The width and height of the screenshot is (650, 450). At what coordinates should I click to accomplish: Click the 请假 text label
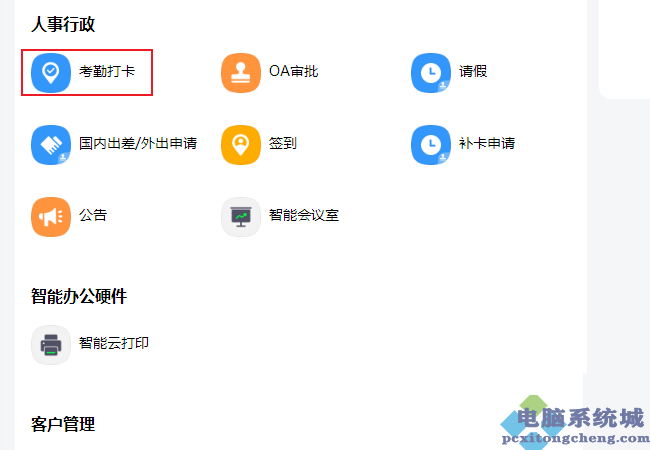click(x=473, y=71)
